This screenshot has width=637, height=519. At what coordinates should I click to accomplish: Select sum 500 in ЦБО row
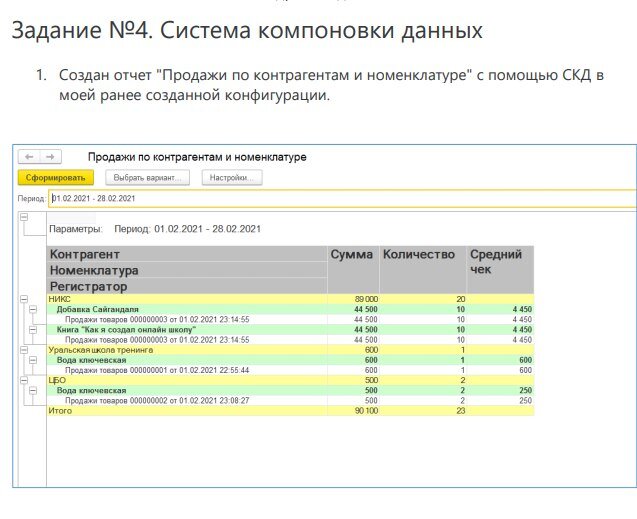click(x=353, y=381)
